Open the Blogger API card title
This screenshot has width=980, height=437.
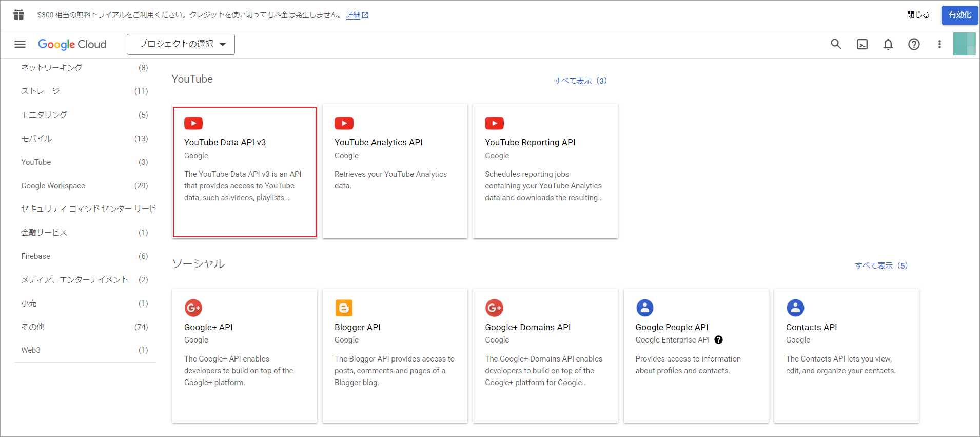[x=357, y=327]
